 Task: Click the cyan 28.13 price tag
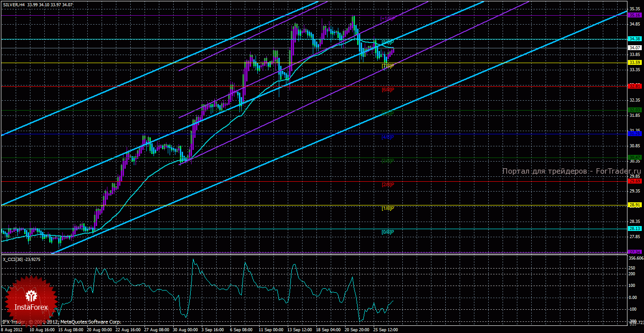pyautogui.click(x=635, y=228)
